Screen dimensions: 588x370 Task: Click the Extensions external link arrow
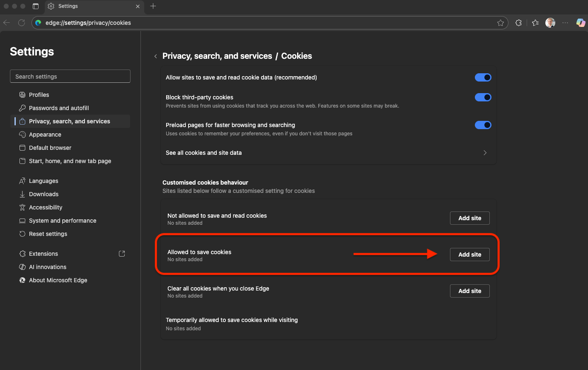point(121,253)
